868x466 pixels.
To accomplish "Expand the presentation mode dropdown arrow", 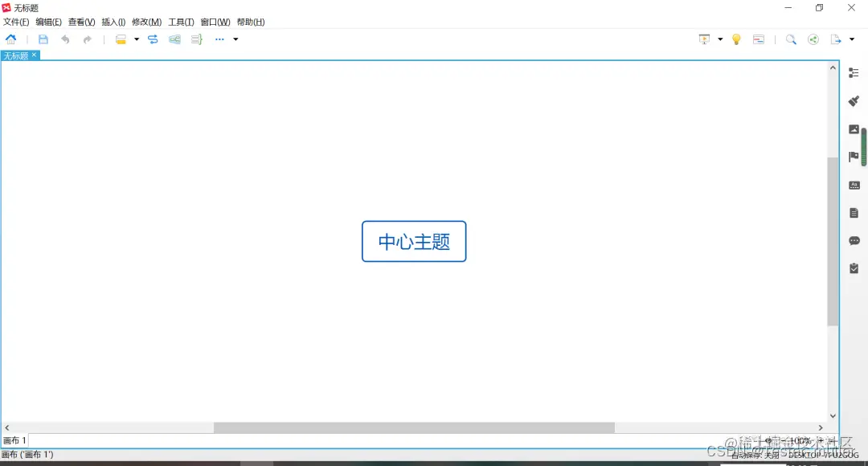I will point(721,39).
